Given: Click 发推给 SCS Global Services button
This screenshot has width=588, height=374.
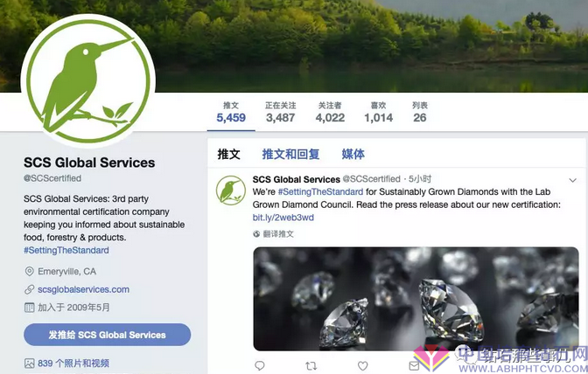Looking at the screenshot, I should pos(108,335).
